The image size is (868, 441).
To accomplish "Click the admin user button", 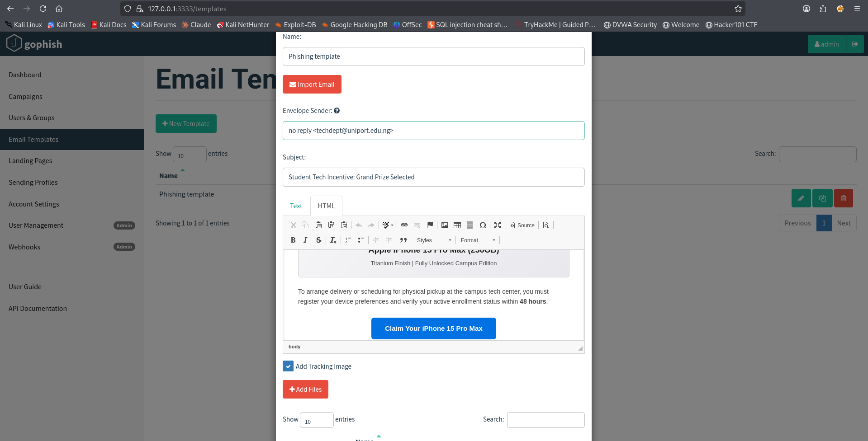I will coord(827,44).
